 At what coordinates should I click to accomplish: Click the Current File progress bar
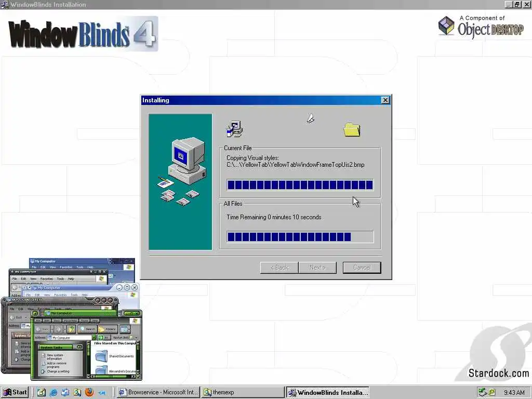(300, 185)
